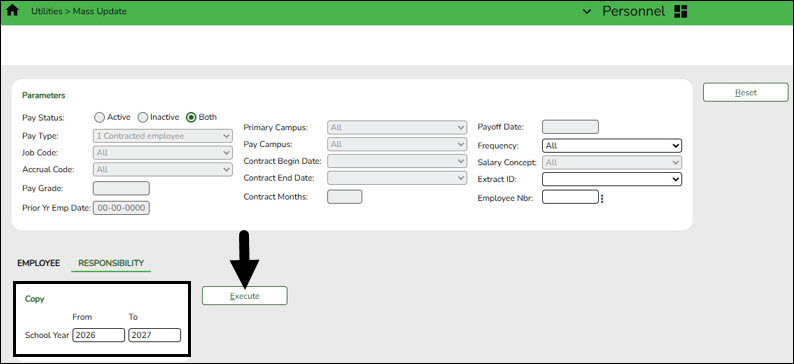Go to the Home icon
Viewport: 794px width, 364px height.
pyautogui.click(x=12, y=11)
